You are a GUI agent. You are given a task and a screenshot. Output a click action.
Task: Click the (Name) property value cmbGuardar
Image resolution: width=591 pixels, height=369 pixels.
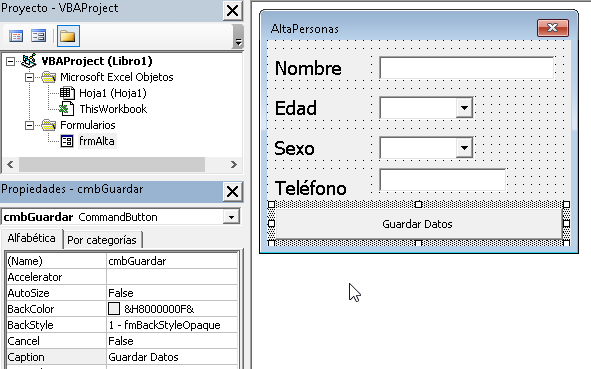coord(172,261)
